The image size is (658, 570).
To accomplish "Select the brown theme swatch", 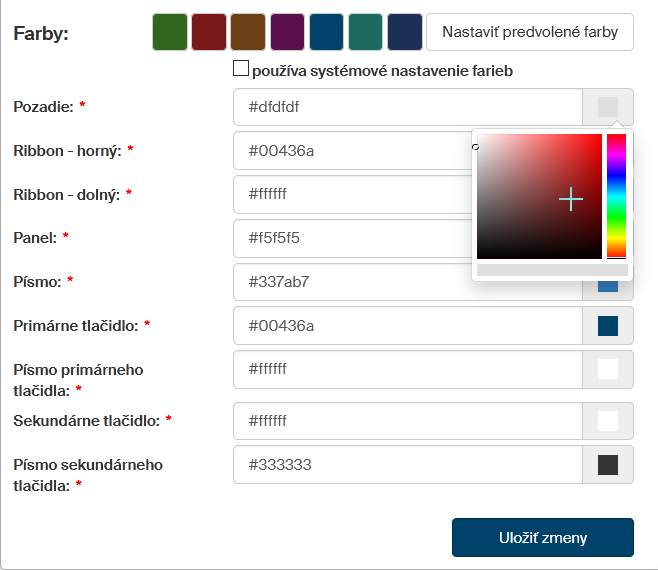I will [x=247, y=32].
